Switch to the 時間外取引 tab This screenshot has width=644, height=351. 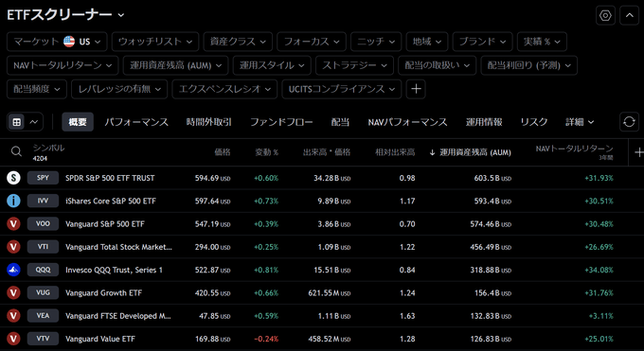(x=208, y=122)
